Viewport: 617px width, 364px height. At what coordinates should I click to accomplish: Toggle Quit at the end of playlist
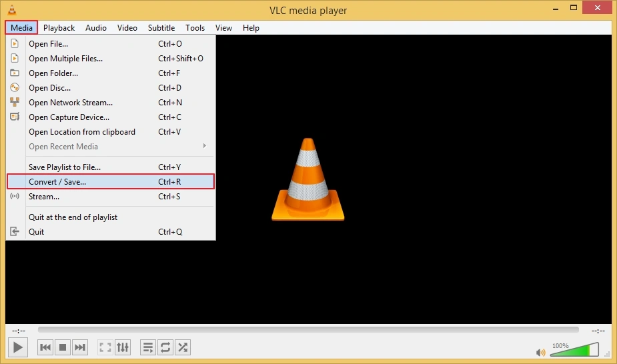111,217
